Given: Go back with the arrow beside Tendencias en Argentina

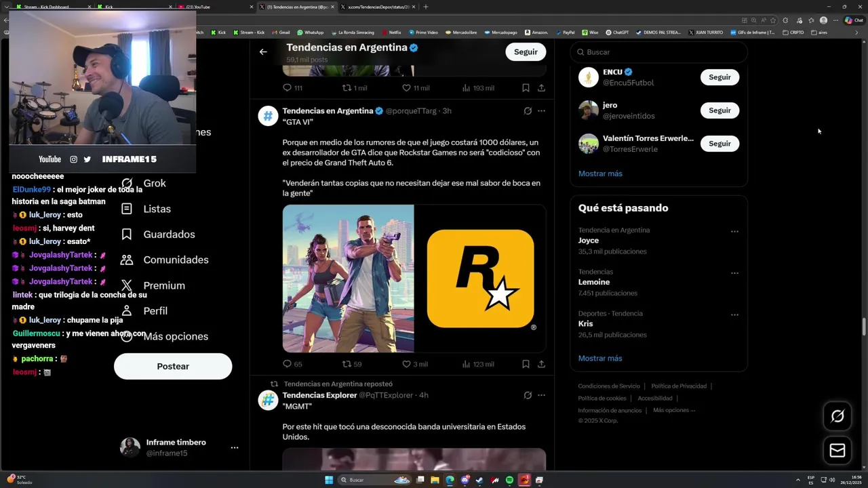Looking at the screenshot, I should 263,52.
